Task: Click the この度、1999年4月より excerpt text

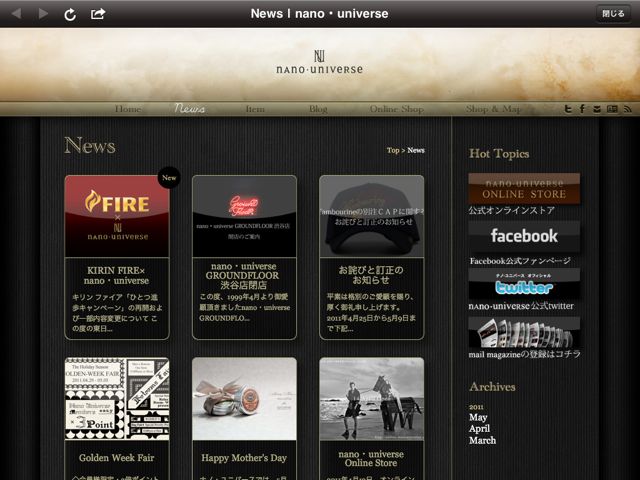Action: (244, 307)
